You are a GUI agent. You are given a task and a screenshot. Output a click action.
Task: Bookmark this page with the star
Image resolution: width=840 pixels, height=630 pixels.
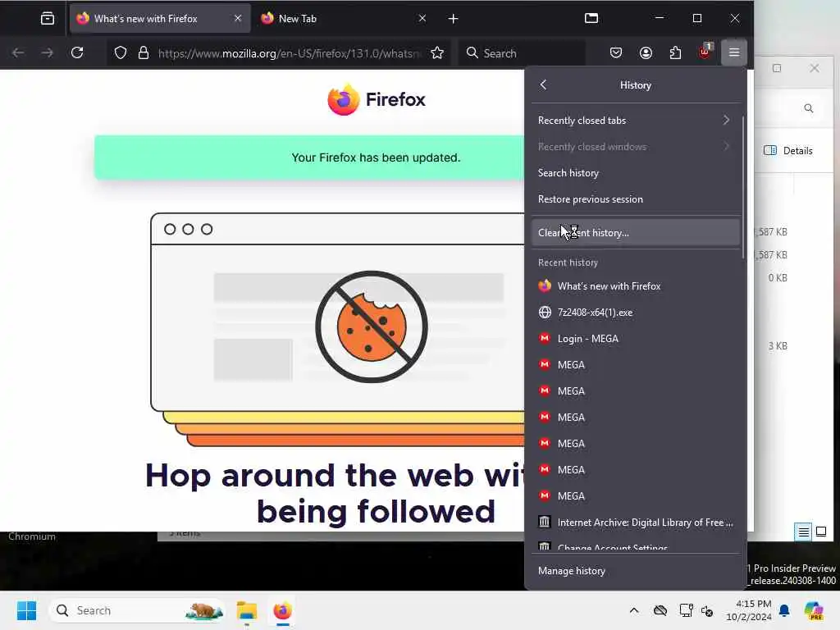point(437,52)
